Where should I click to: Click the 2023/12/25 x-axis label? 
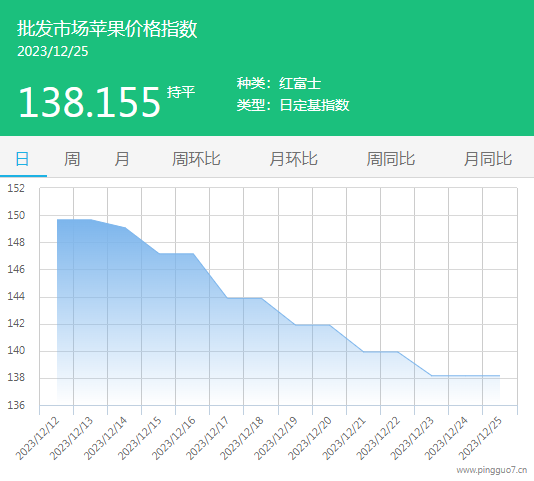tap(480, 438)
